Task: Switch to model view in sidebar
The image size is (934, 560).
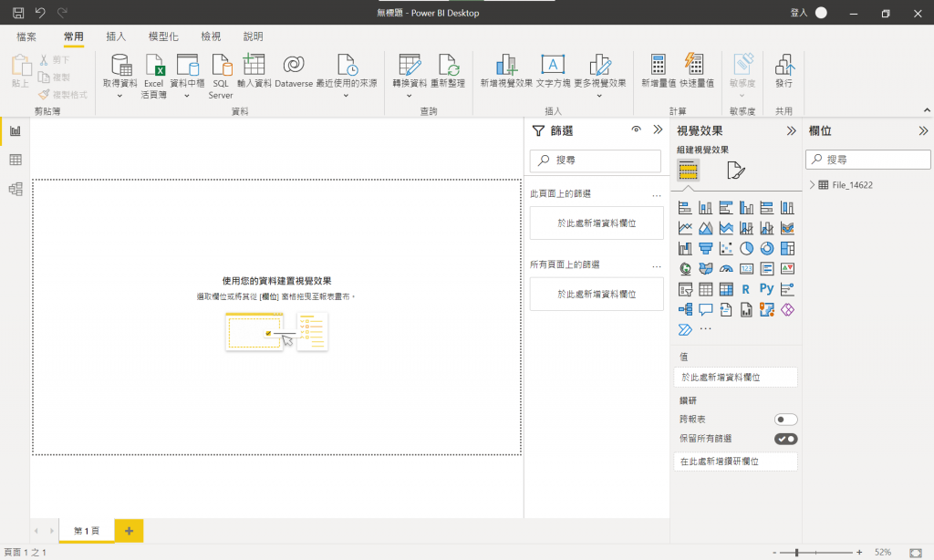Action: click(16, 190)
